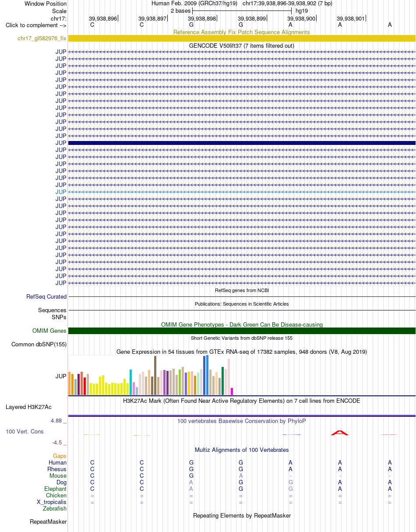Click the Layered H3K27Ac track label

[28, 407]
